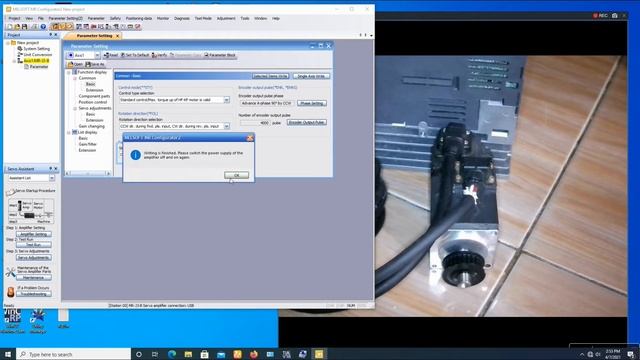The height and width of the screenshot is (360, 640).
Task: Select Gain changing in the tree
Action: [91, 127]
